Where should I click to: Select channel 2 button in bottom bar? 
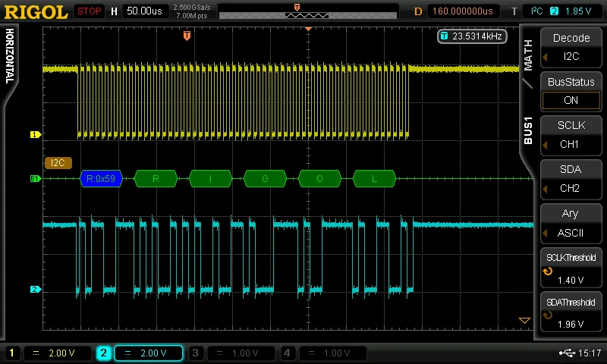pos(103,353)
